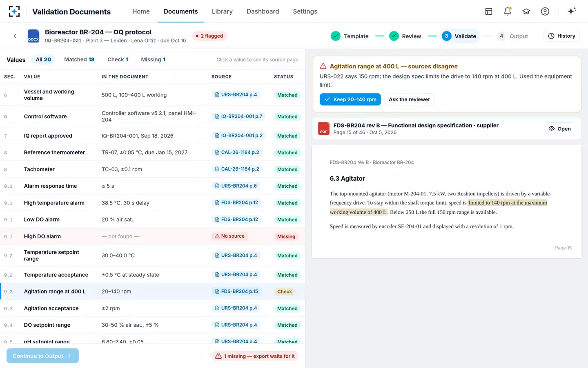Click the '— not found —' value

coord(120,236)
